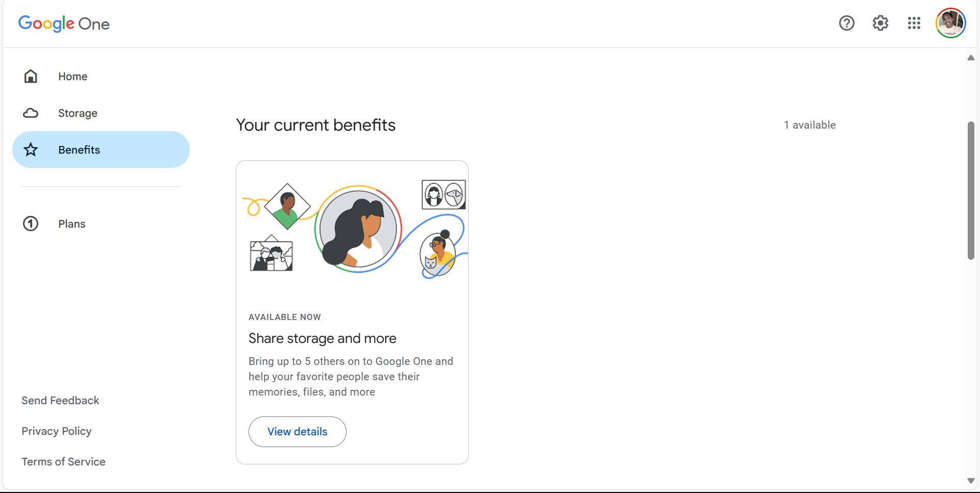
Task: Go to Home in the sidebar
Action: (72, 77)
